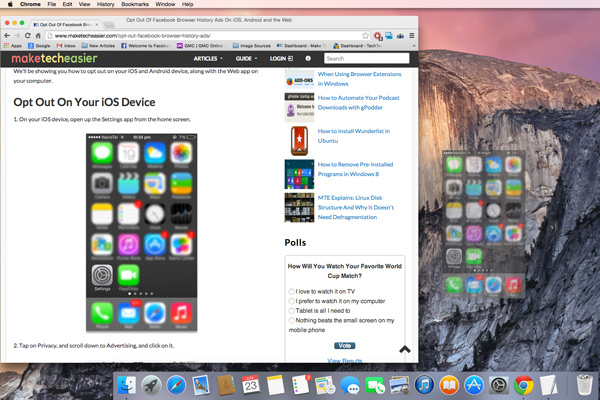Click the 'View Results' poll link
The height and width of the screenshot is (400, 600).
point(344,360)
